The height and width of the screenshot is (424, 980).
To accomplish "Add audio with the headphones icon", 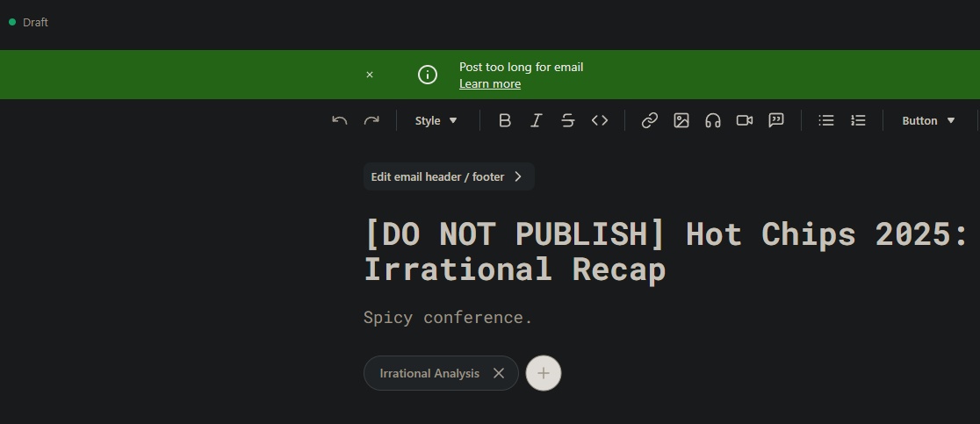I will pyautogui.click(x=713, y=120).
